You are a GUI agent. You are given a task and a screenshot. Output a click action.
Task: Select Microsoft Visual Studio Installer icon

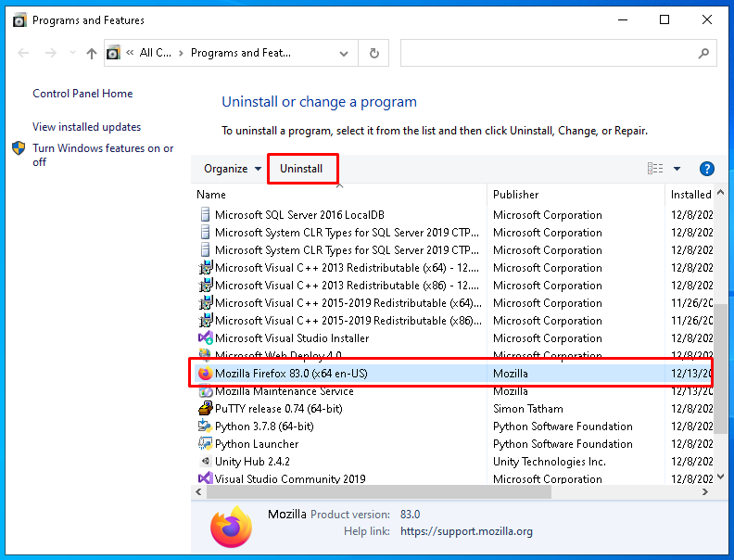[205, 337]
